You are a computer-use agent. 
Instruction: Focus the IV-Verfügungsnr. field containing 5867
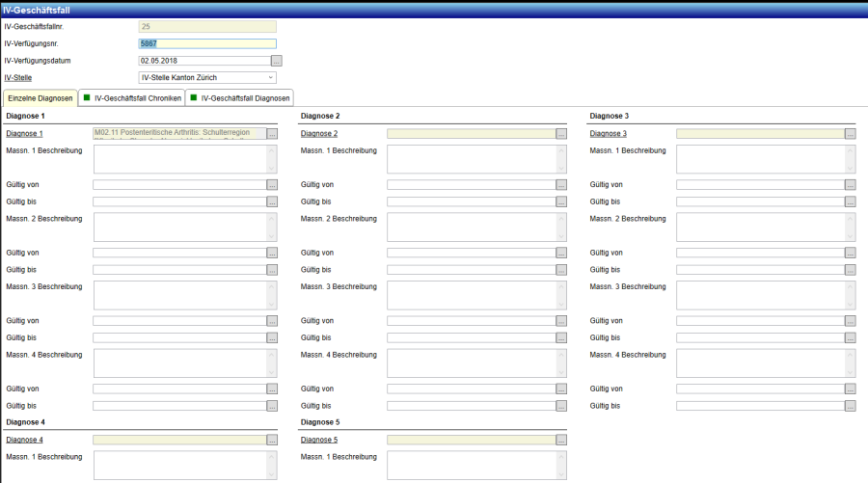click(x=207, y=43)
